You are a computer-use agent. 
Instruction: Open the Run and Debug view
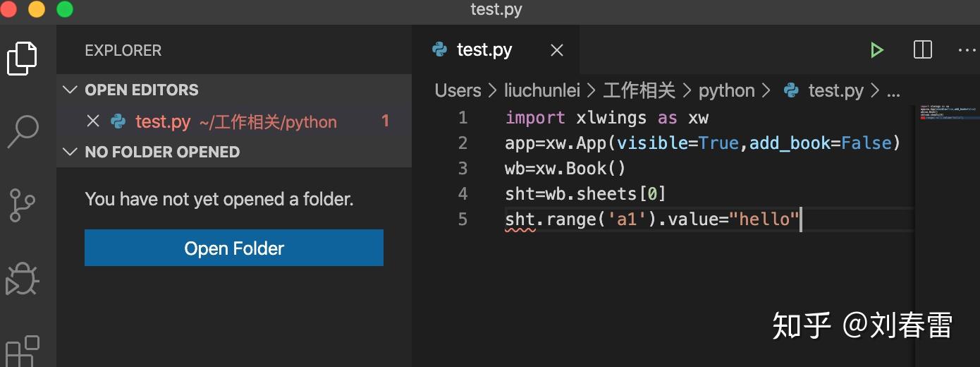point(23,279)
